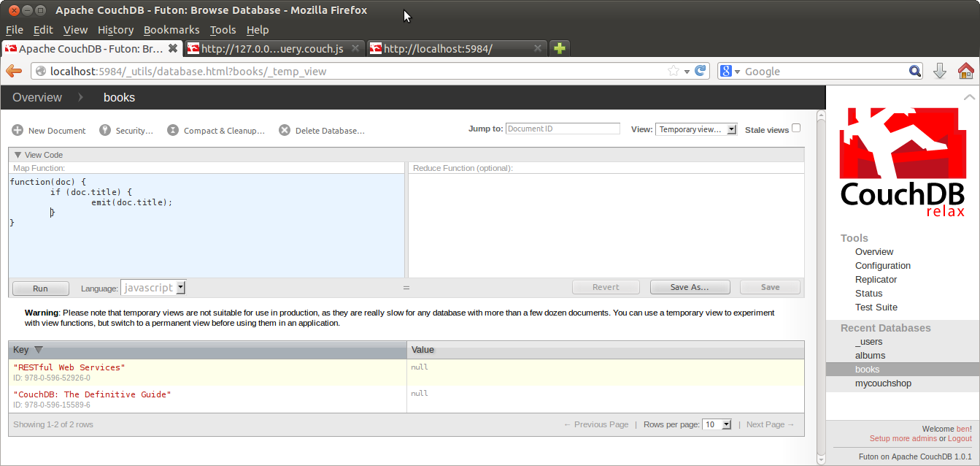
Task: Open the albums recent database
Action: tap(870, 356)
